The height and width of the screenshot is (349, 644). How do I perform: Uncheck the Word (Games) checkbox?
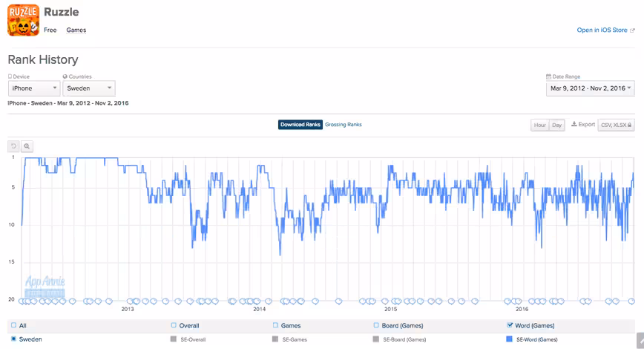(x=510, y=325)
